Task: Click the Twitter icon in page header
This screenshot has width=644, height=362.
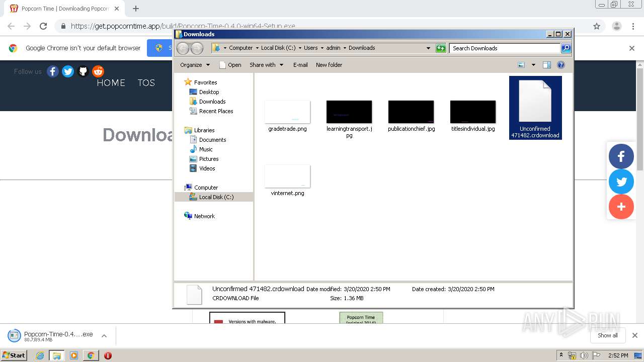Action: [68, 71]
